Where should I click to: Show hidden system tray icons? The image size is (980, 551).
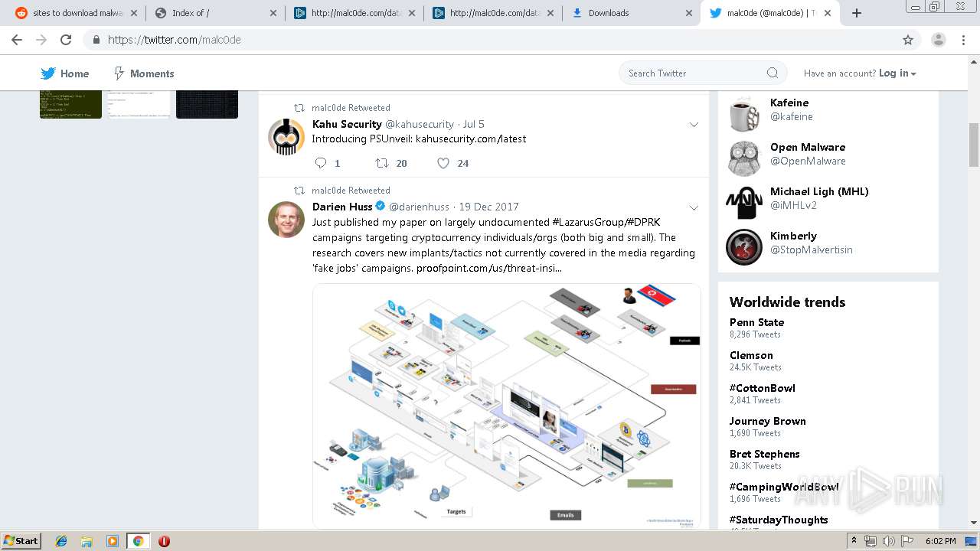[854, 541]
